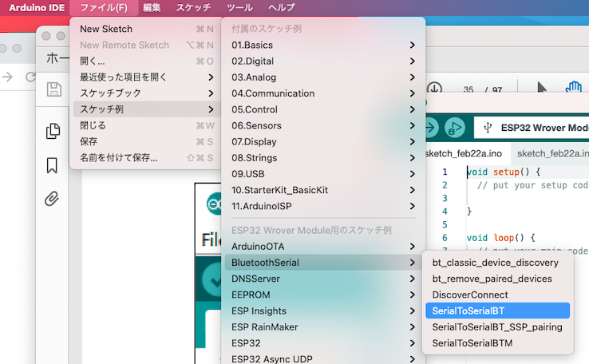The height and width of the screenshot is (364, 589).
Task: Open BluetoothSerial examples submenu
Action: [x=323, y=263]
